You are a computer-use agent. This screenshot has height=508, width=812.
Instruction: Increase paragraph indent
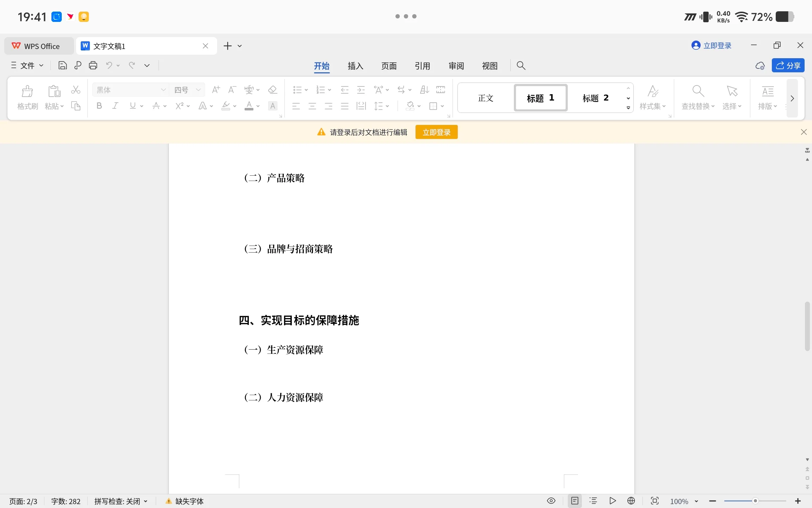[361, 90]
